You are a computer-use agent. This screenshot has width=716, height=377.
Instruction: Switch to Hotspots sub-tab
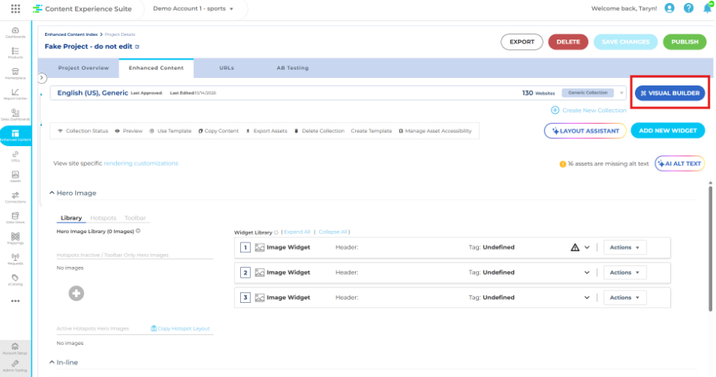[103, 218]
